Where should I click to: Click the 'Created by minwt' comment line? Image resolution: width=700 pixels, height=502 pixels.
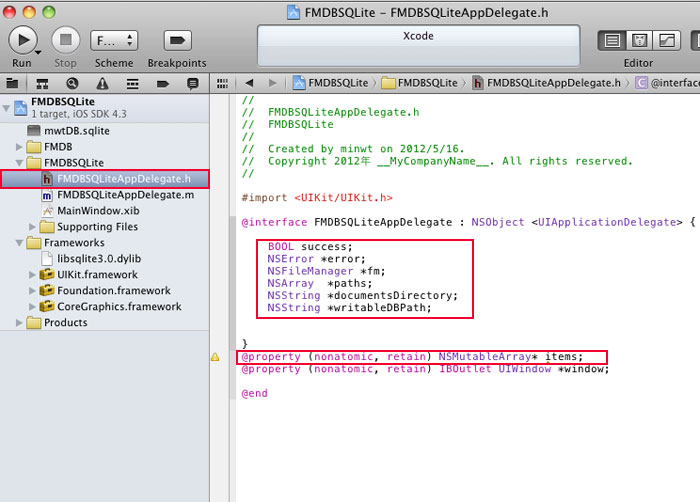pyautogui.click(x=353, y=148)
